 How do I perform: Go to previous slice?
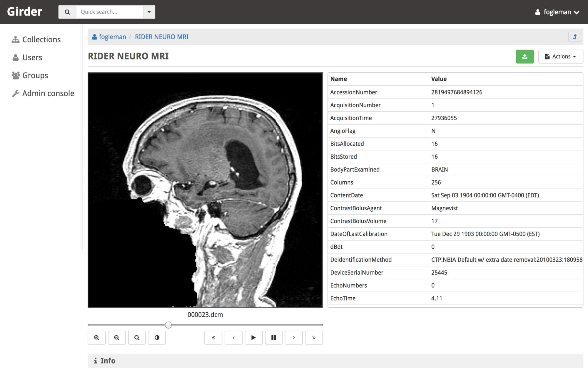point(233,337)
